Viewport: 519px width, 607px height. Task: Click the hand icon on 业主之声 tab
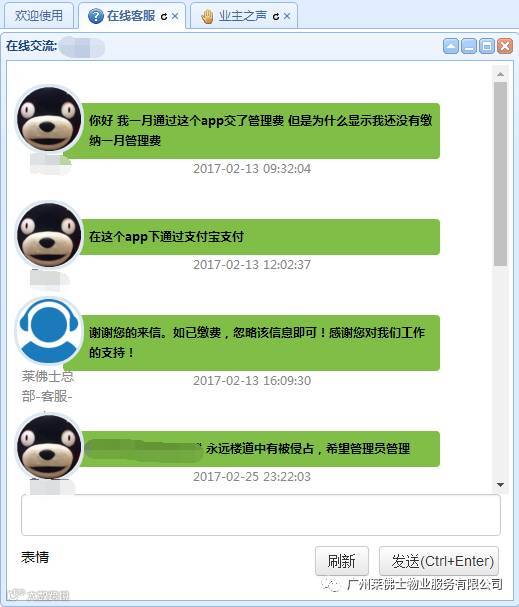pyautogui.click(x=208, y=16)
